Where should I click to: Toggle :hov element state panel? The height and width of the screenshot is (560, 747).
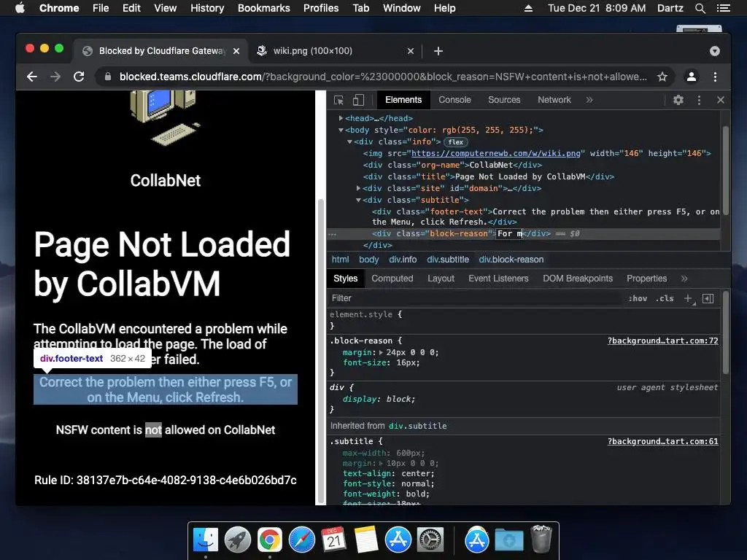pyautogui.click(x=638, y=298)
